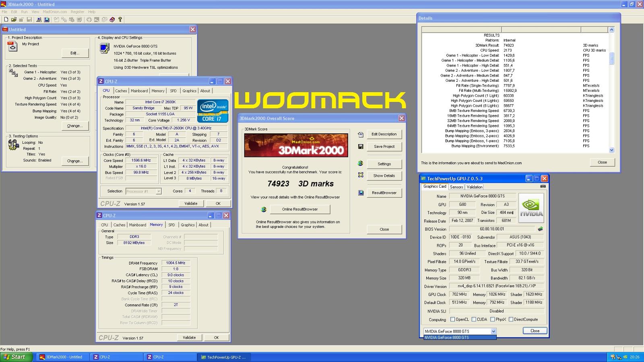644x362 pixels.
Task: Click the GPU-Z screenshot camera icon
Action: (543, 186)
